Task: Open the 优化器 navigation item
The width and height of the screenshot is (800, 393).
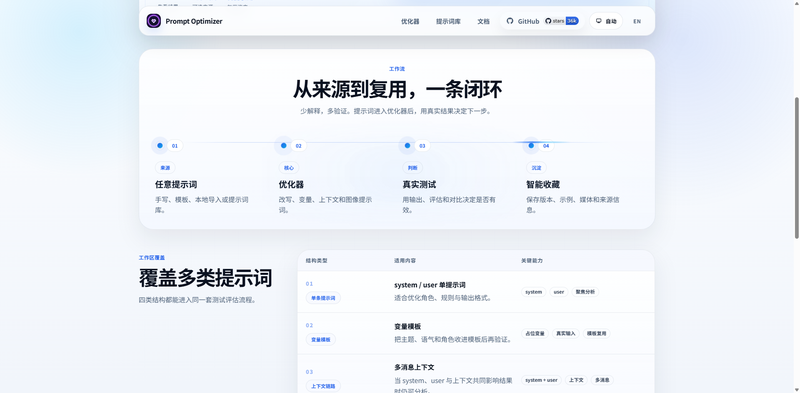Action: coord(410,21)
